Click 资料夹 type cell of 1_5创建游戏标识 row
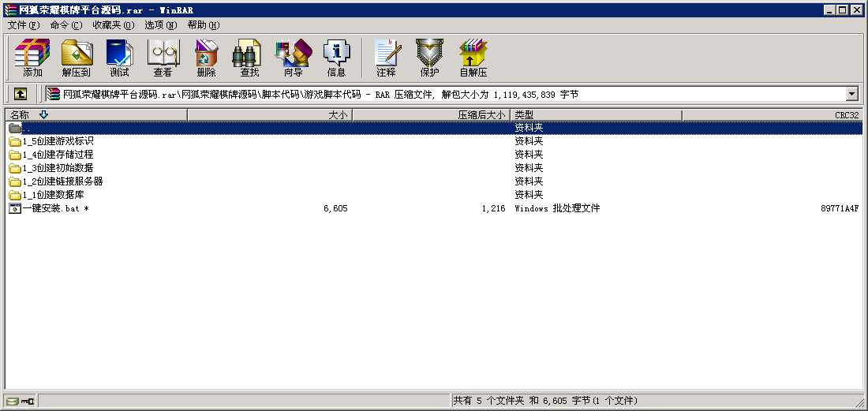 point(529,142)
